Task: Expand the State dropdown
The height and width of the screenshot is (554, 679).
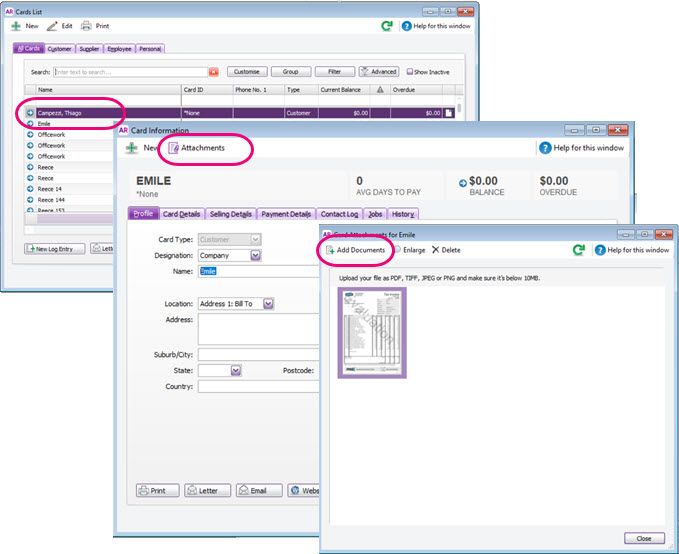Action: [235, 370]
